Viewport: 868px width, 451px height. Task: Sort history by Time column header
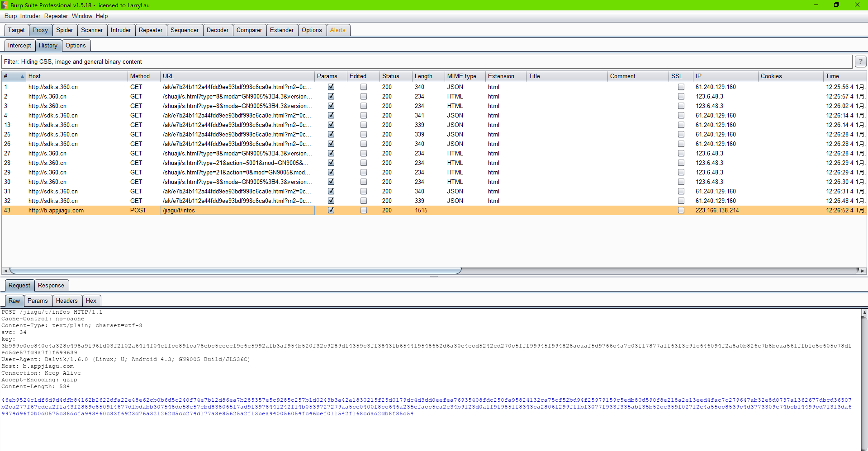pyautogui.click(x=845, y=76)
